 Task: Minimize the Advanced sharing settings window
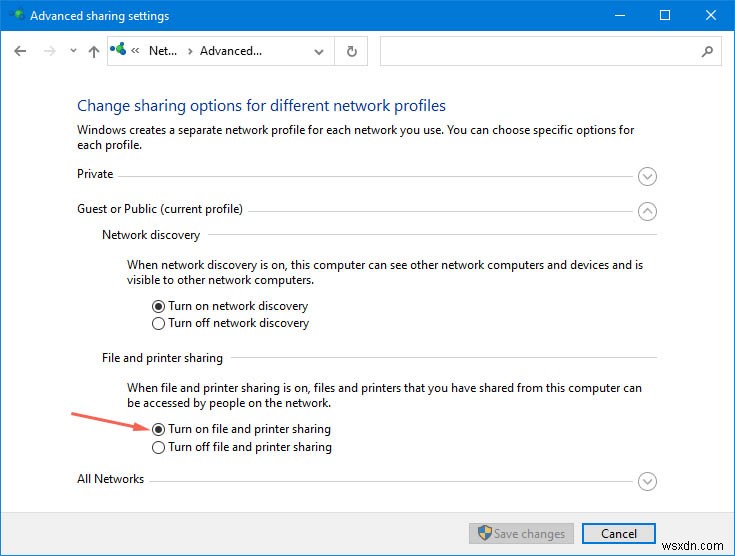coord(620,15)
